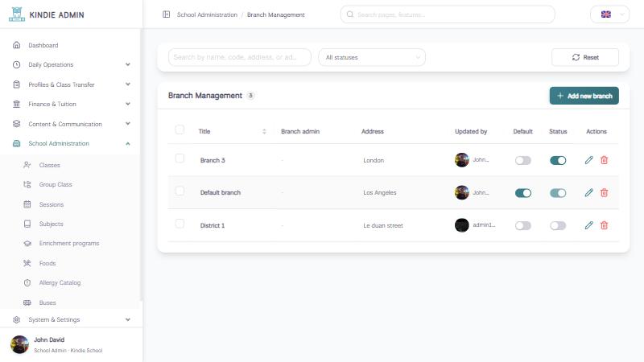This screenshot has height=362, width=644.
Task: Toggle Status switch for District 1
Action: pyautogui.click(x=558, y=226)
